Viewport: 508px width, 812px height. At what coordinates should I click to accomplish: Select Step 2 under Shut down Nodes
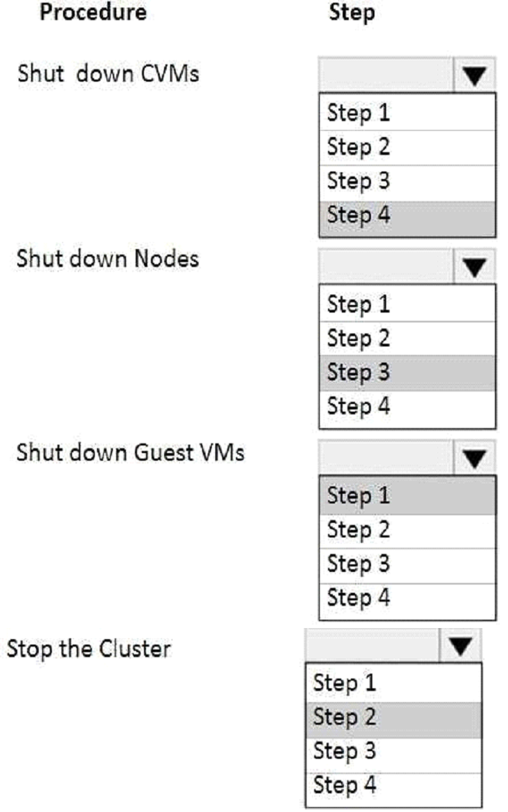[407, 339]
